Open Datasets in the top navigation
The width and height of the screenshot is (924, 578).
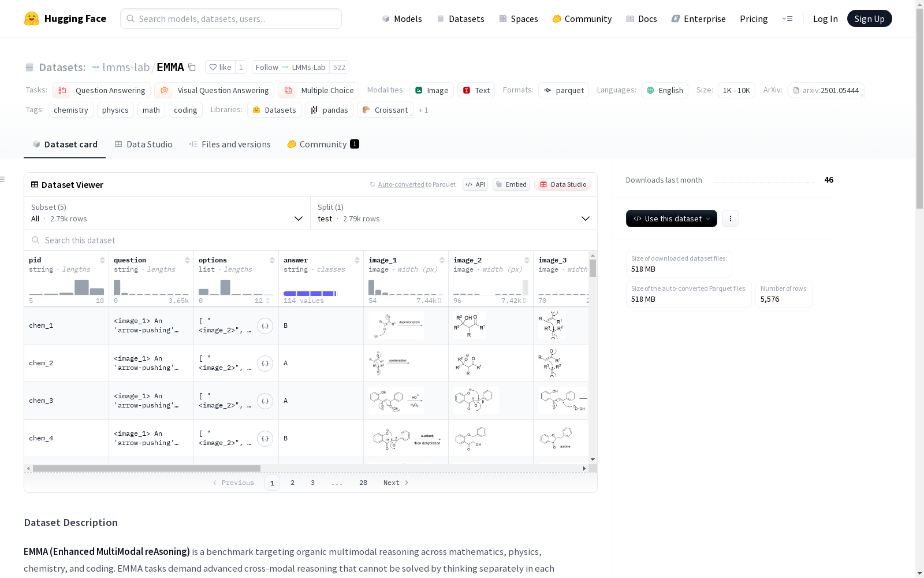coord(460,18)
